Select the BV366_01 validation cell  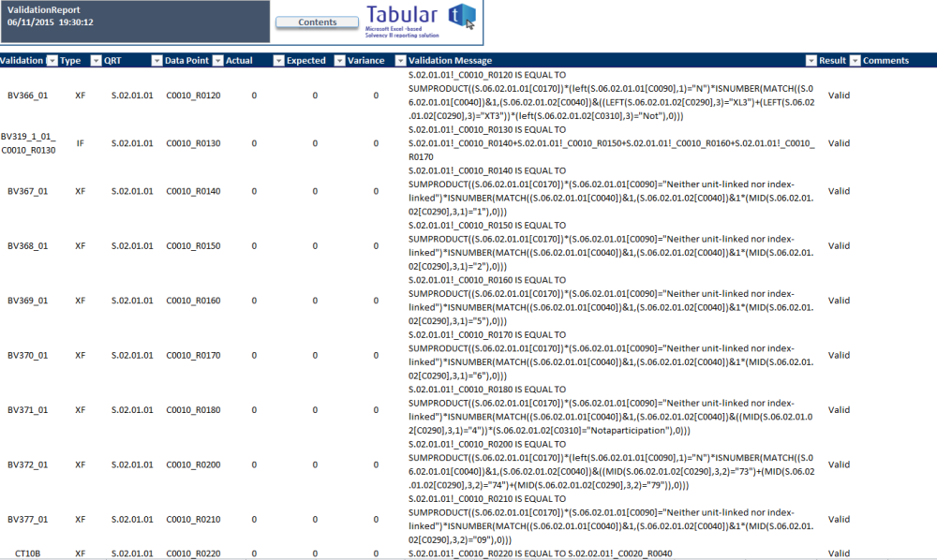(x=28, y=96)
